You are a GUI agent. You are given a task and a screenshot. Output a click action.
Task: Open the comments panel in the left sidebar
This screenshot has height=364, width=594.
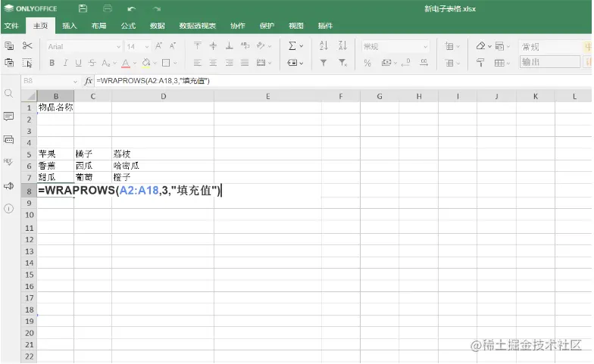9,117
